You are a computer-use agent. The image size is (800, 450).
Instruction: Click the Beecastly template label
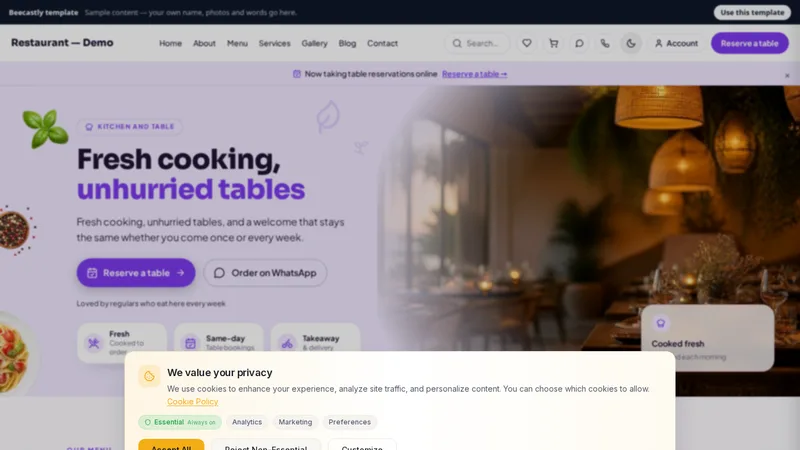point(43,12)
